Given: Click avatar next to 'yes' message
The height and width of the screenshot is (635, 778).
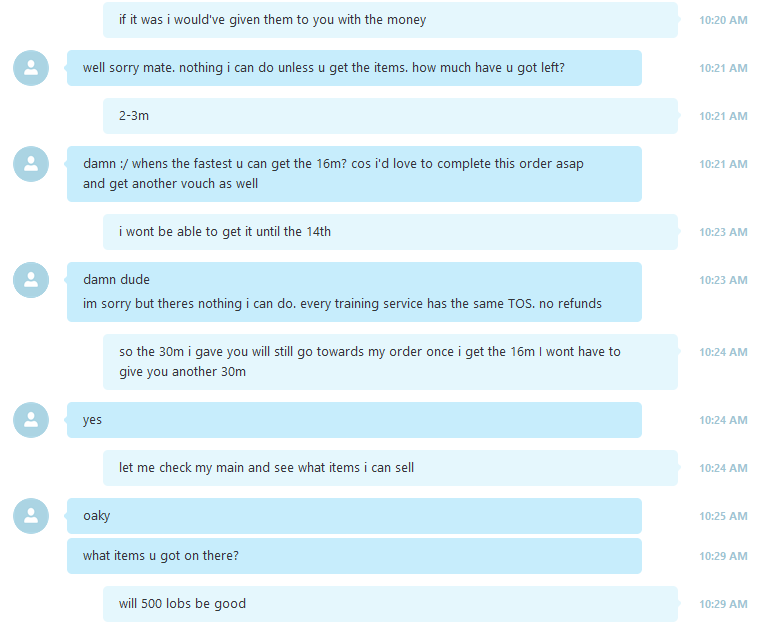Looking at the screenshot, I should coord(31,420).
